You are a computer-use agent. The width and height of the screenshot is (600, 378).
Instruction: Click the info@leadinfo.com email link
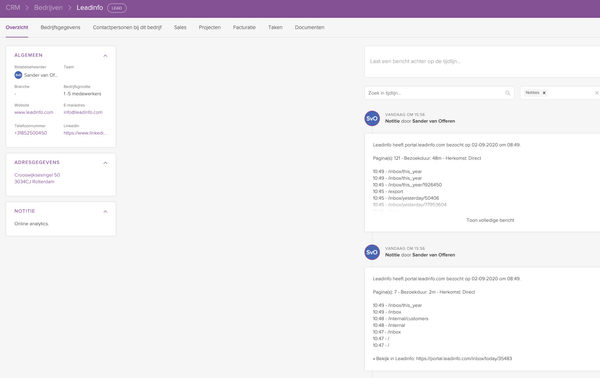[x=83, y=112]
